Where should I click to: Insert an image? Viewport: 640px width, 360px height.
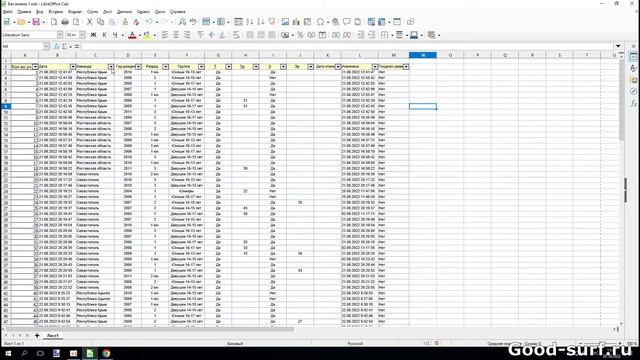285,22
